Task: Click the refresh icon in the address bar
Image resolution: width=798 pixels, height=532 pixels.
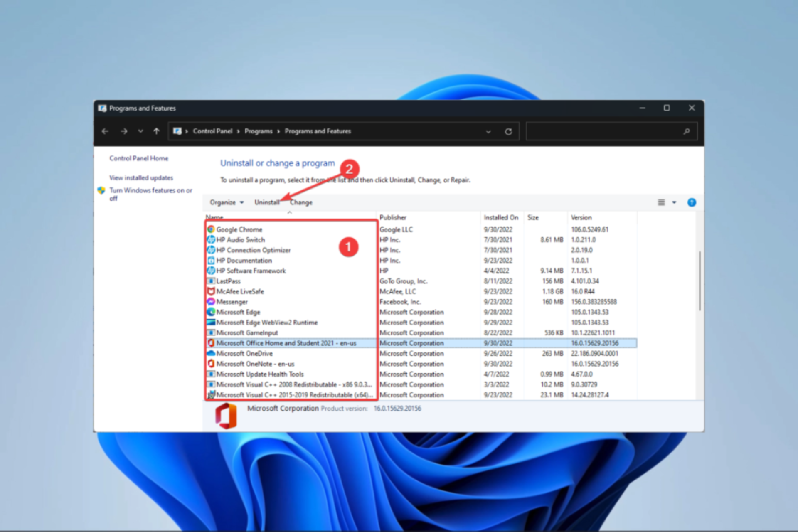Action: [509, 131]
